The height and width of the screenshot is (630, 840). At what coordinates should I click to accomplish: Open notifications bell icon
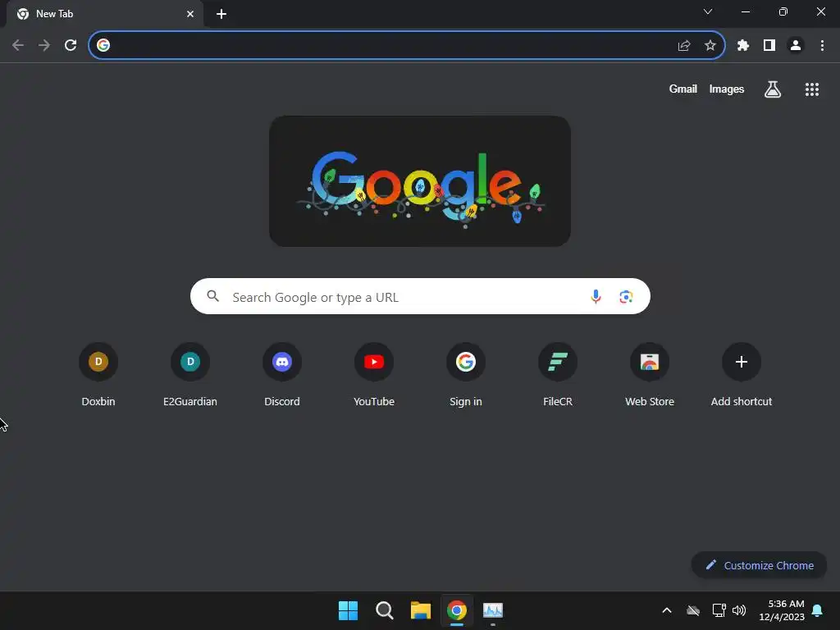point(818,610)
